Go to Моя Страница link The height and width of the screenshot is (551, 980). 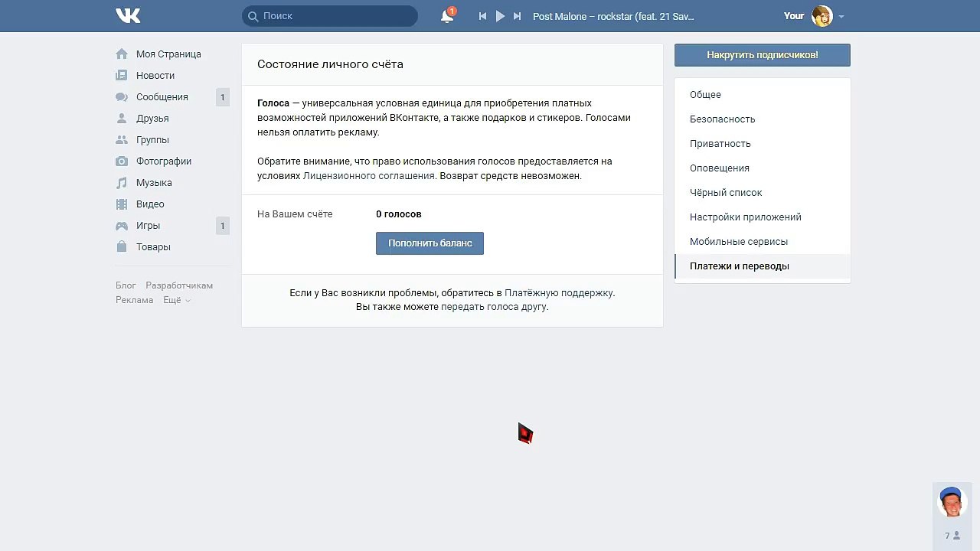168,54
